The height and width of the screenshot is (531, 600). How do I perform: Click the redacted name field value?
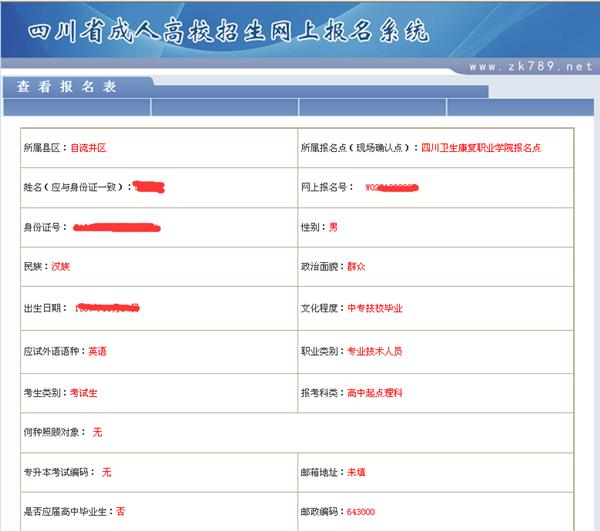point(149,187)
